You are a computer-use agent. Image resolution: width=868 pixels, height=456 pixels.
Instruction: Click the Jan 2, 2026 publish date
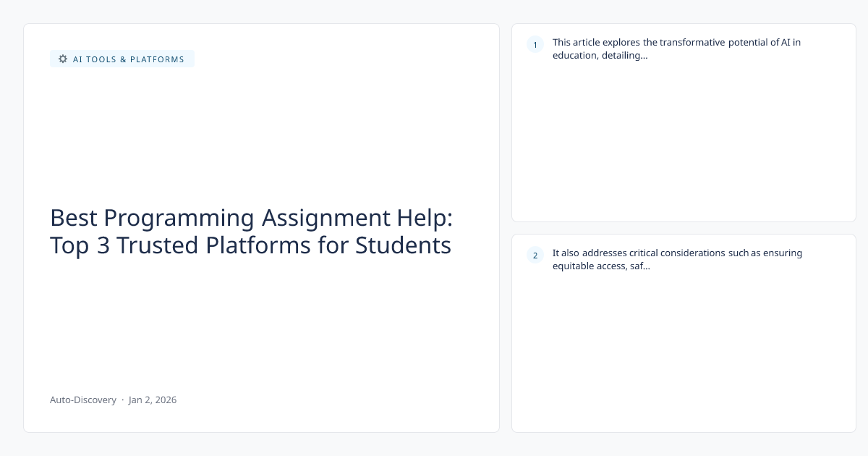[x=153, y=400]
